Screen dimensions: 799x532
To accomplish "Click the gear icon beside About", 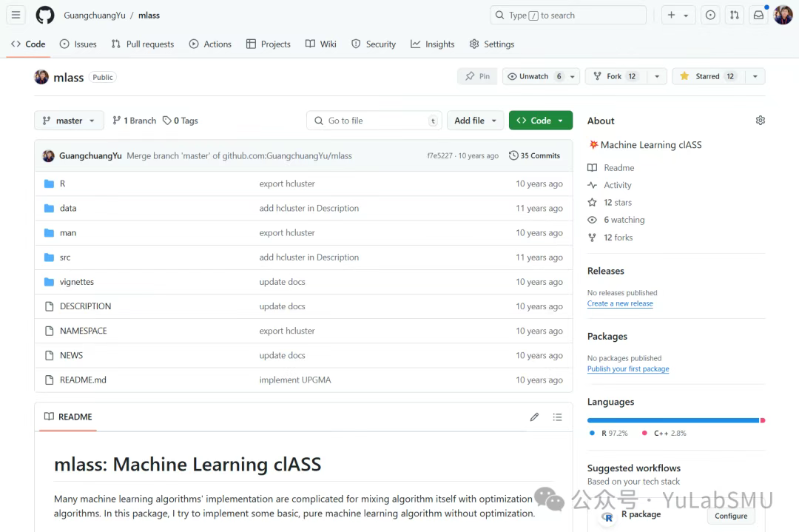I will [760, 121].
